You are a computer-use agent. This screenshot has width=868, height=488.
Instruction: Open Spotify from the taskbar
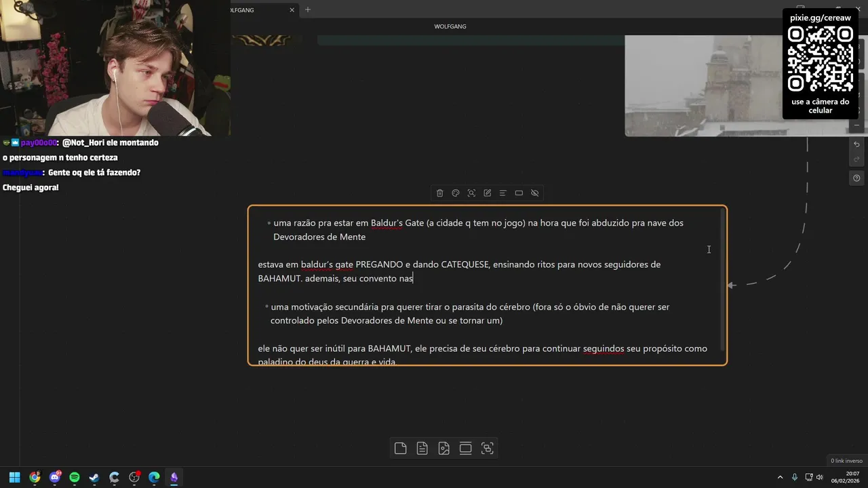[x=75, y=477]
